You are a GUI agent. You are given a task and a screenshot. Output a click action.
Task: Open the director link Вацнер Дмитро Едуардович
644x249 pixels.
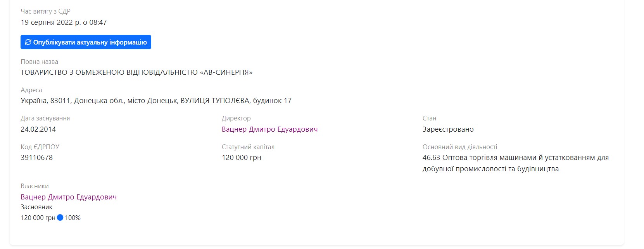click(269, 129)
